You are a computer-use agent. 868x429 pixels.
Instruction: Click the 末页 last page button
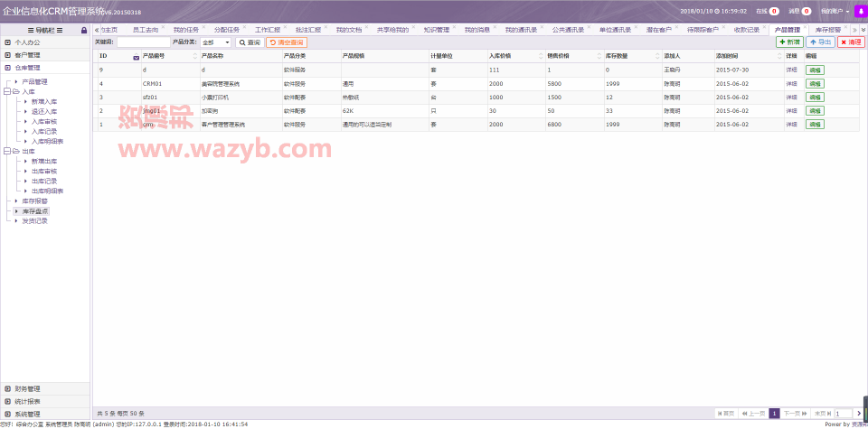822,414
